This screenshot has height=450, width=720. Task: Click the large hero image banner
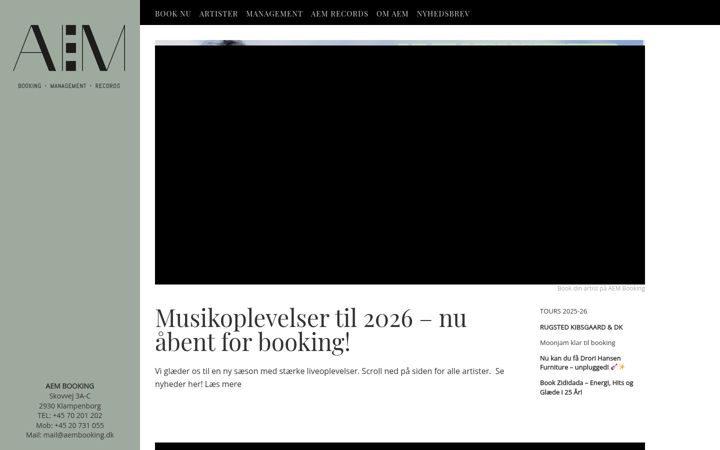point(399,162)
